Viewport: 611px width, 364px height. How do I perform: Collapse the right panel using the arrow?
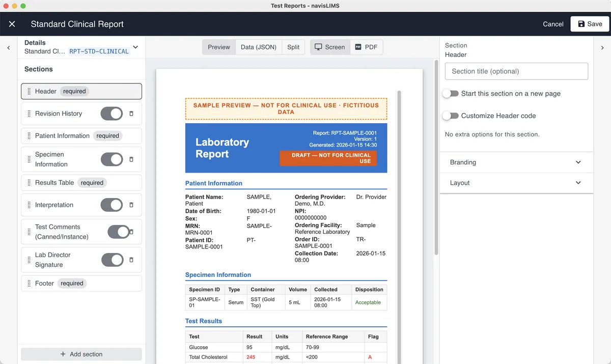click(x=603, y=48)
